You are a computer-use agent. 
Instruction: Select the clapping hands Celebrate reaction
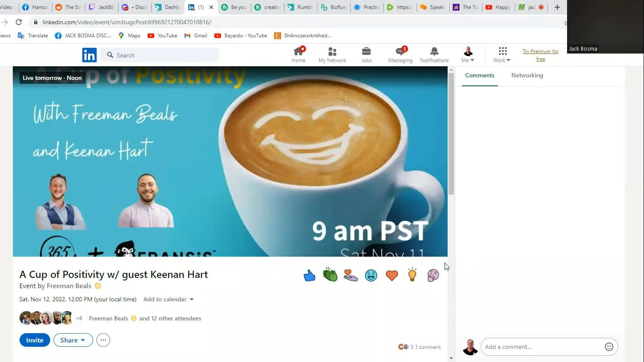(x=330, y=275)
